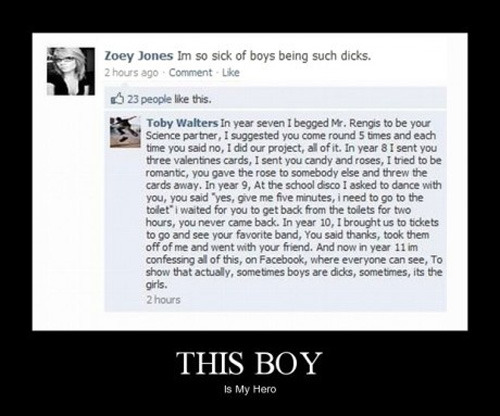Click the Like link under the post

231,73
